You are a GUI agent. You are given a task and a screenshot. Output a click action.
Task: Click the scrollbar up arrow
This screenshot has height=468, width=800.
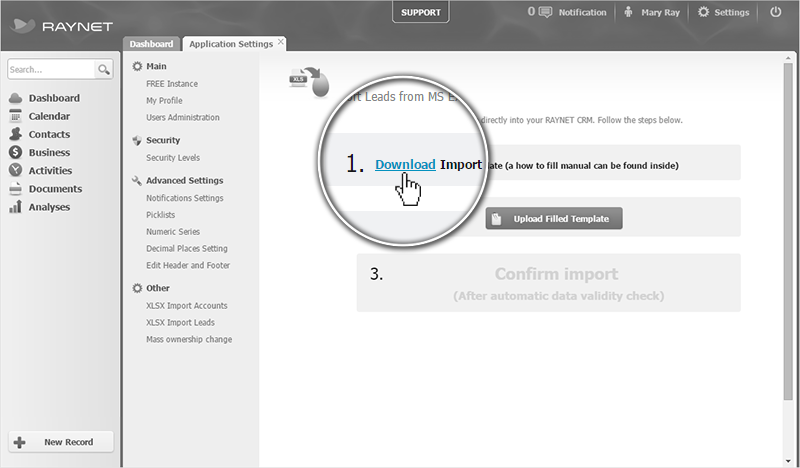pos(788,58)
